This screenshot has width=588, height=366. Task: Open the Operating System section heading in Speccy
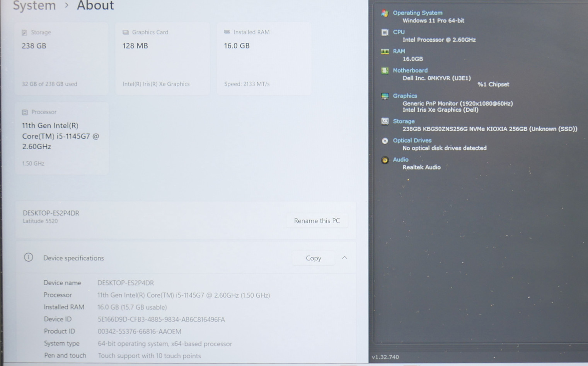(418, 13)
